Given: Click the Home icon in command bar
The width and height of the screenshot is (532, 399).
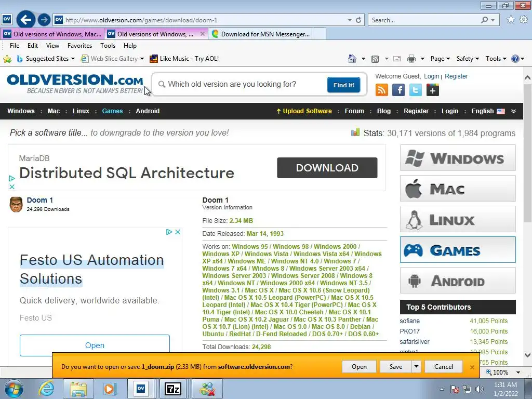Looking at the screenshot, I should pyautogui.click(x=352, y=59).
